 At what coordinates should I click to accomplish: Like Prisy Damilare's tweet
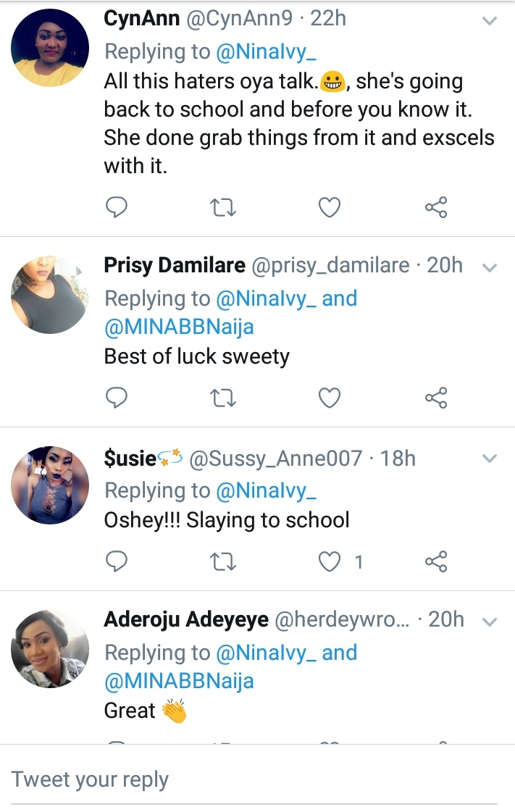330,397
